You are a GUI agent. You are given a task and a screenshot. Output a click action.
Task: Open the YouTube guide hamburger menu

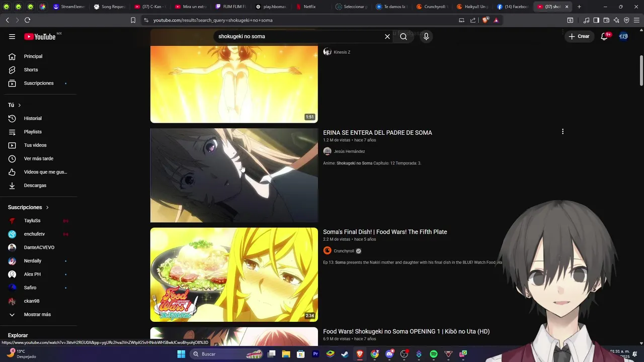coord(12,36)
